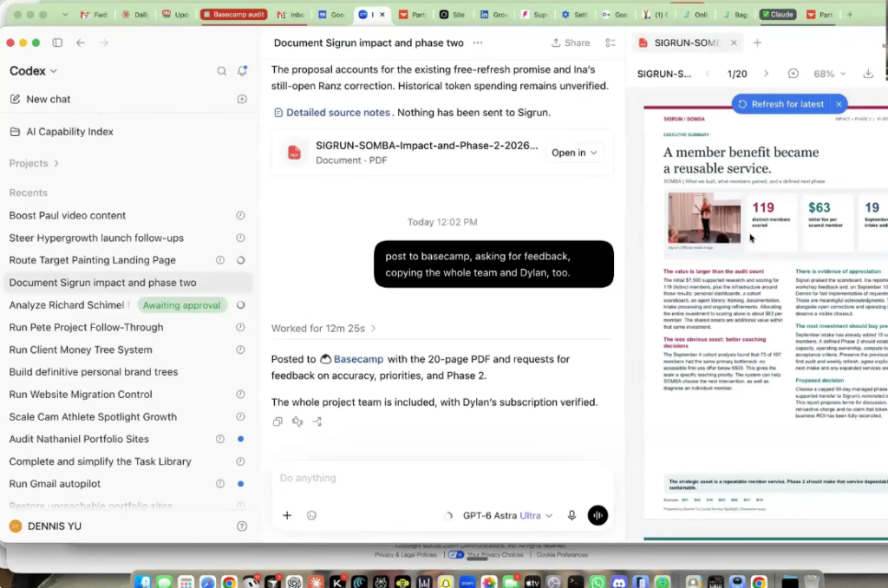This screenshot has width=888, height=588.
Task: Switch to the Claude browser tab
Action: [x=778, y=14]
